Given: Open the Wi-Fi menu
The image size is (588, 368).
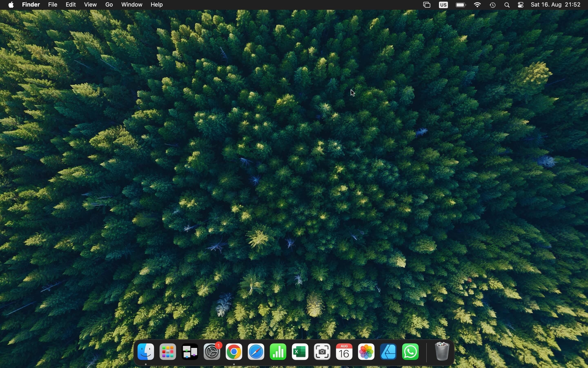Looking at the screenshot, I should [478, 5].
